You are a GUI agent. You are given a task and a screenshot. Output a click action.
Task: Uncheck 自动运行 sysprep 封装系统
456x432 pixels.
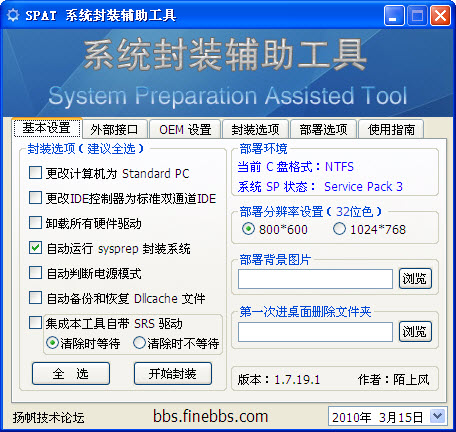point(35,248)
